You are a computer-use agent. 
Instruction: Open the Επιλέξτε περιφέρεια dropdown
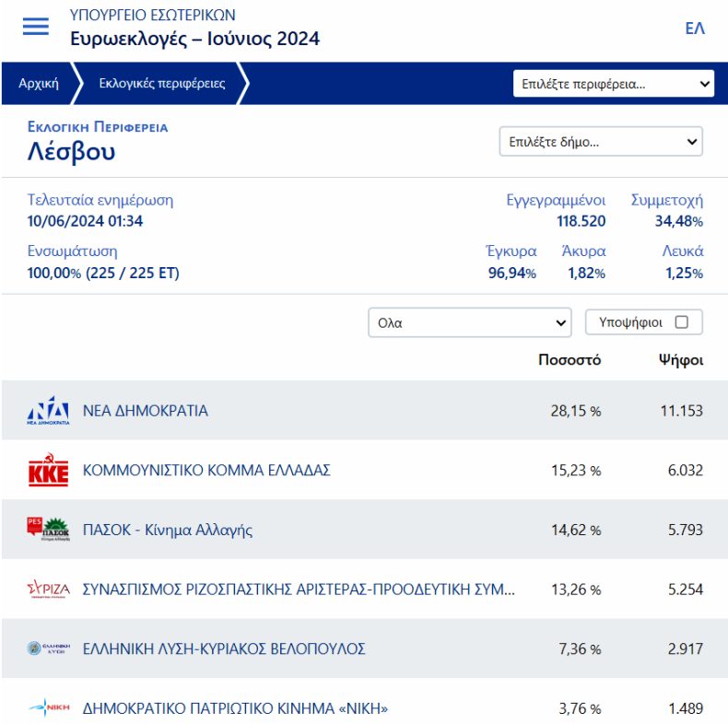(614, 84)
